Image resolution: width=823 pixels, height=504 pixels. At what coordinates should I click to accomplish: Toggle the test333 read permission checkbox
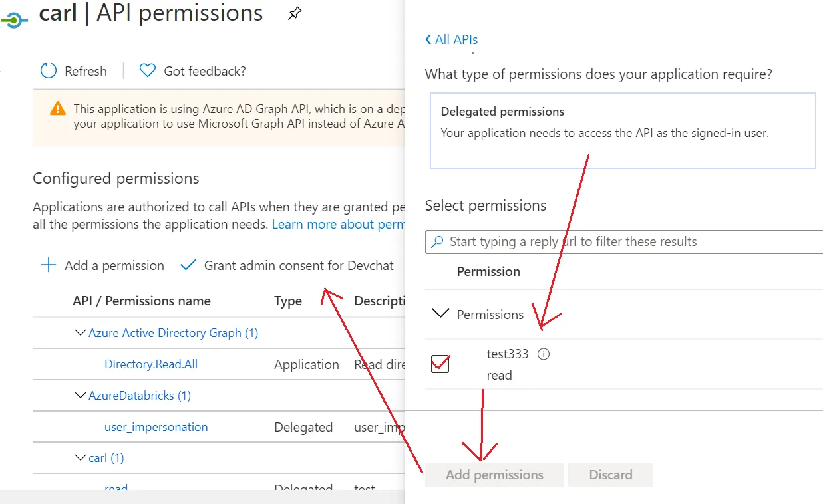pos(440,364)
